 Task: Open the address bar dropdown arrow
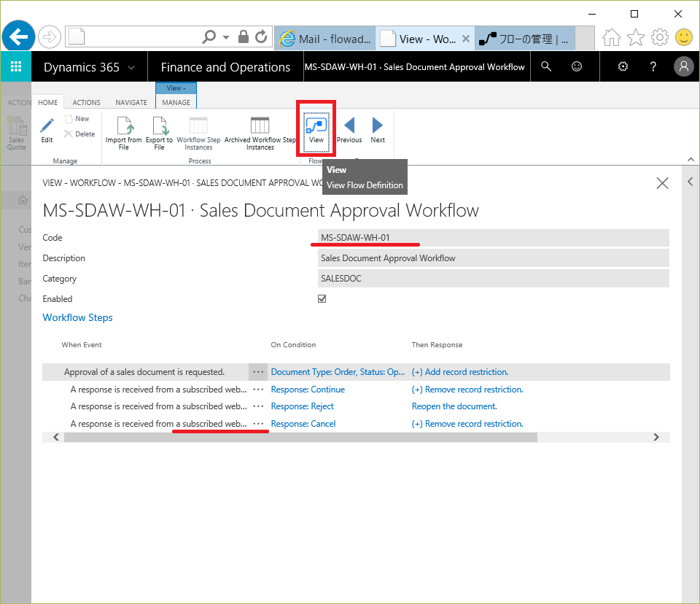226,37
